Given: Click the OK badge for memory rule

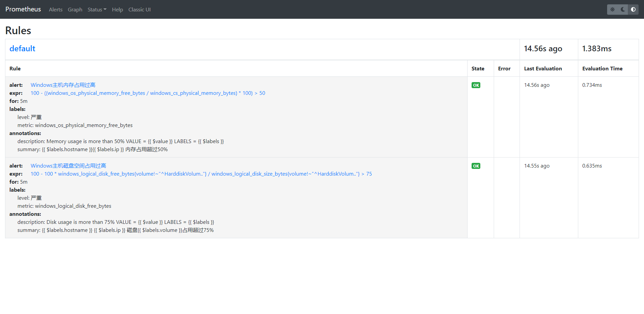Looking at the screenshot, I should (x=476, y=85).
